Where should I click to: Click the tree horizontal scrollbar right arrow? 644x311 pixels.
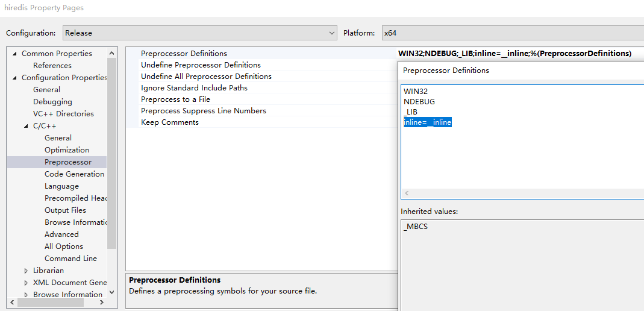pos(102,303)
